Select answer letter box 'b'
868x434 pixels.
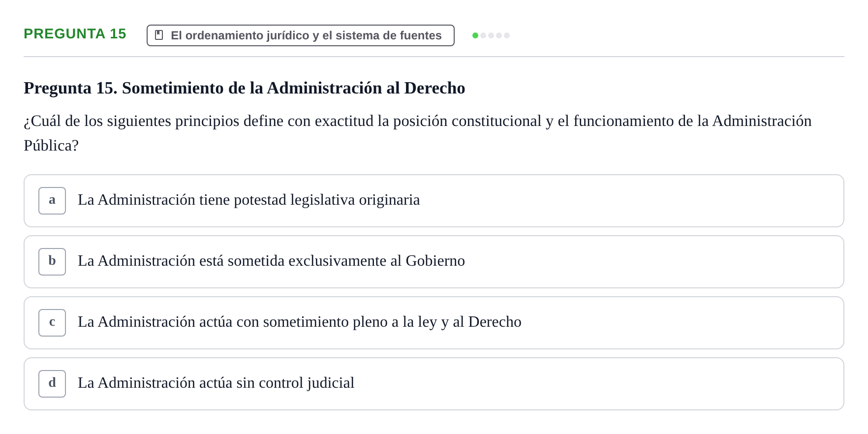pos(52,261)
